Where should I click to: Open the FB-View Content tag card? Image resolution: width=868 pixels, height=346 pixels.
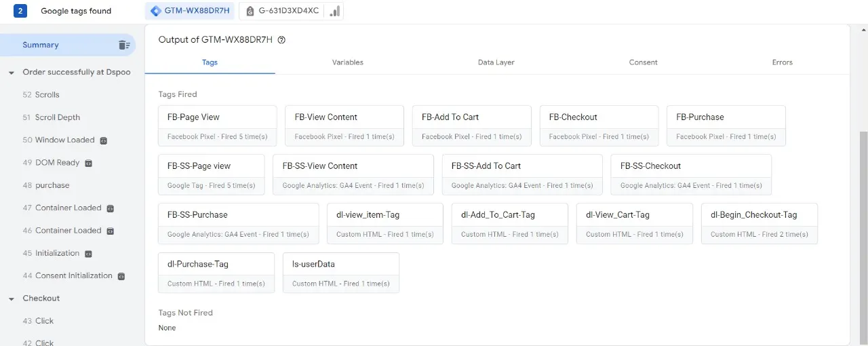[344, 126]
